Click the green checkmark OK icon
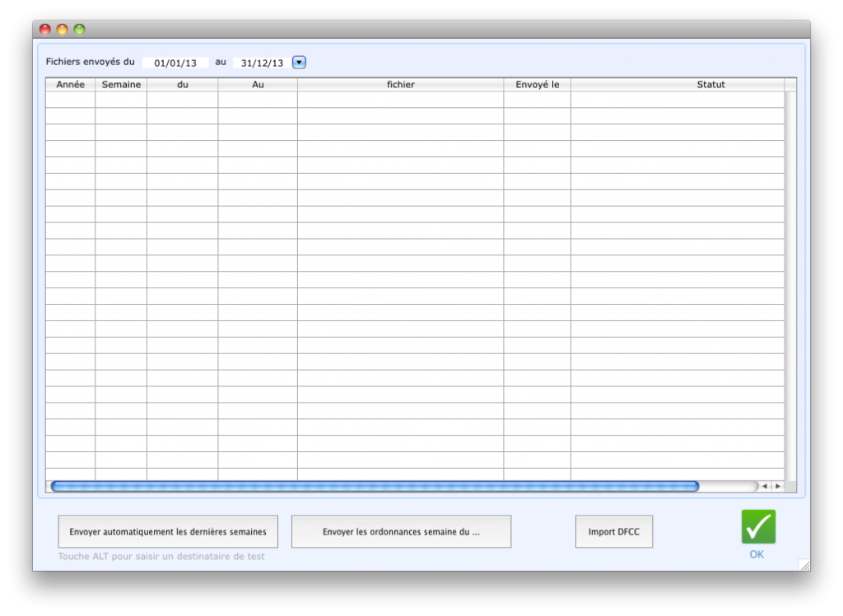 [758, 526]
